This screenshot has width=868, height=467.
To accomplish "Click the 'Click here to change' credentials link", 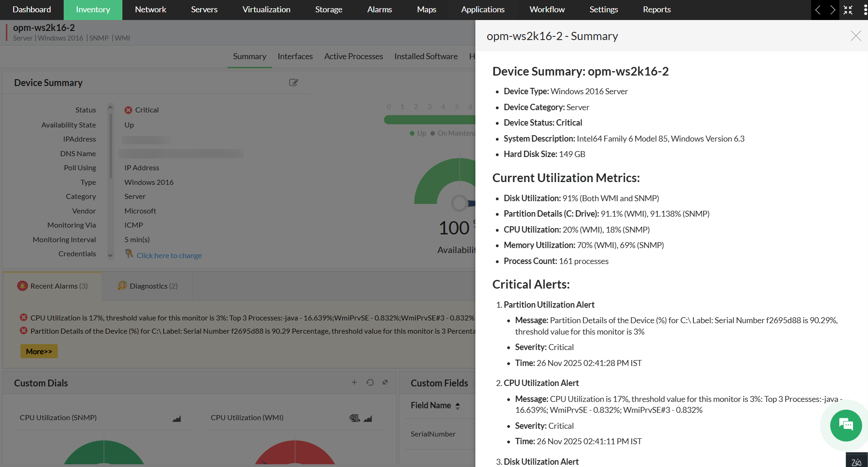I will (169, 256).
